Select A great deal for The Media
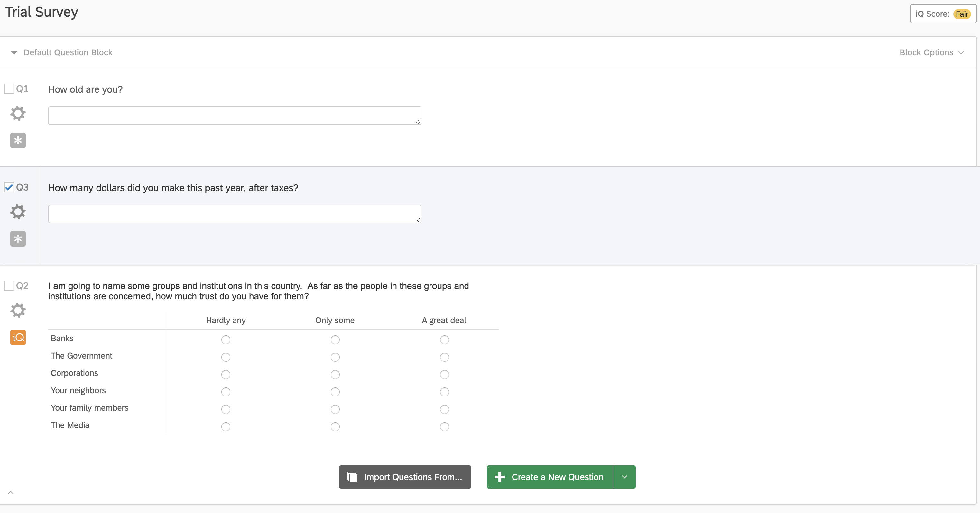This screenshot has width=980, height=513. (x=444, y=427)
